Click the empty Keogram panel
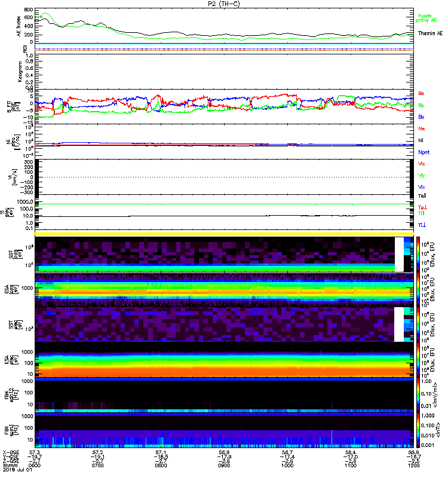The width and height of the screenshot is (448, 478). (x=224, y=72)
